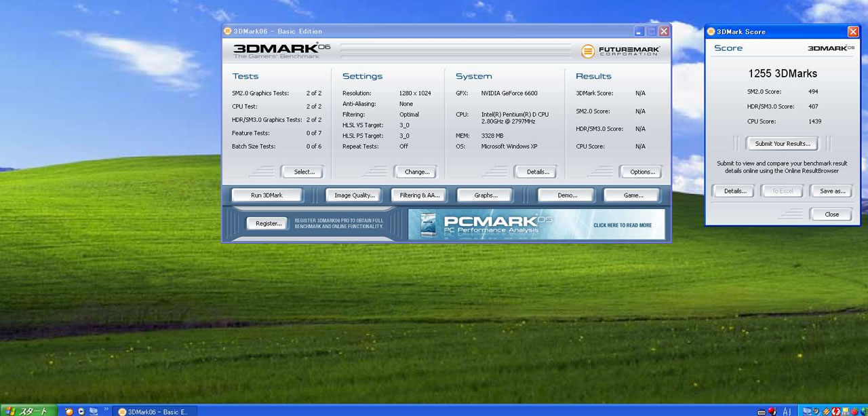Viewport: 868px width, 416px height.
Task: Open Filtering & AA... settings
Action: pyautogui.click(x=420, y=195)
